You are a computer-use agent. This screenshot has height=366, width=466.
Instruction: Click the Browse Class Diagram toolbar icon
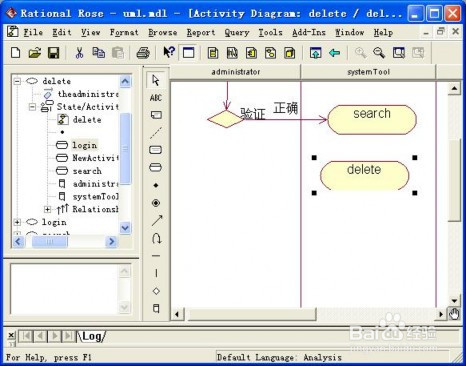pos(213,53)
